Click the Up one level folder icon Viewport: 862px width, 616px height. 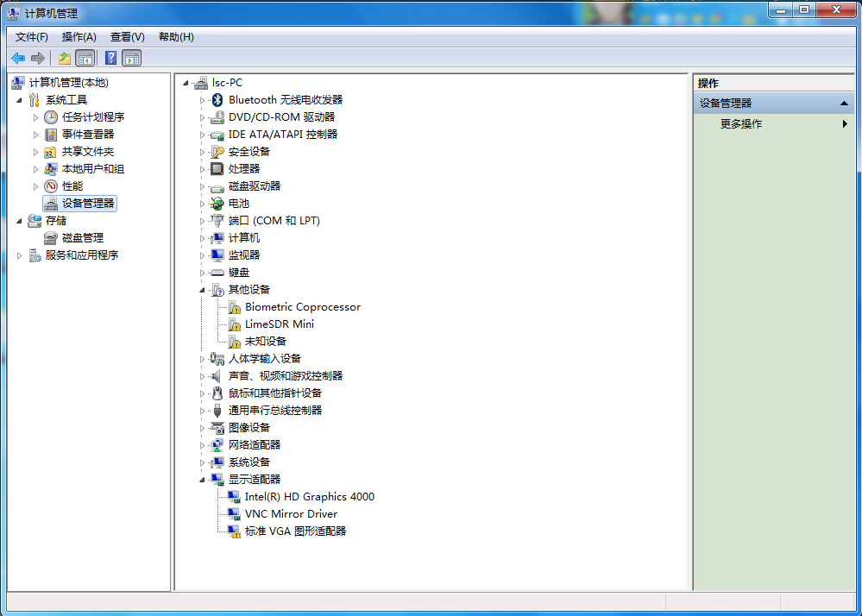[65, 59]
